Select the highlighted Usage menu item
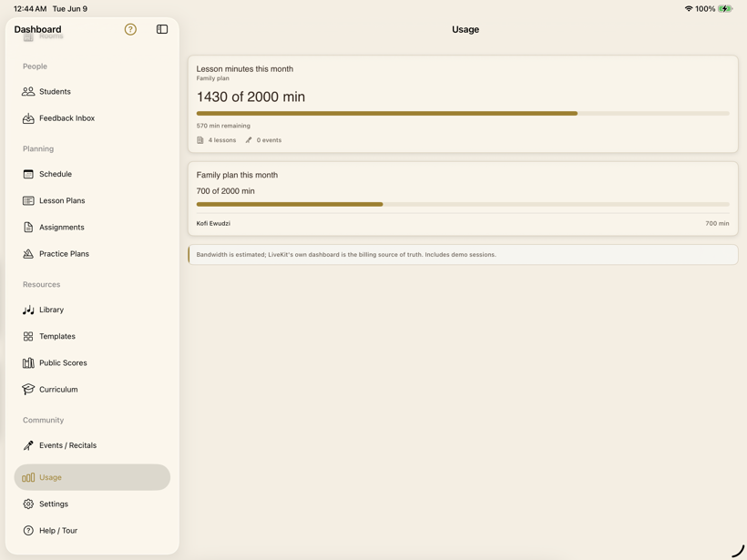The height and width of the screenshot is (560, 747). [92, 477]
